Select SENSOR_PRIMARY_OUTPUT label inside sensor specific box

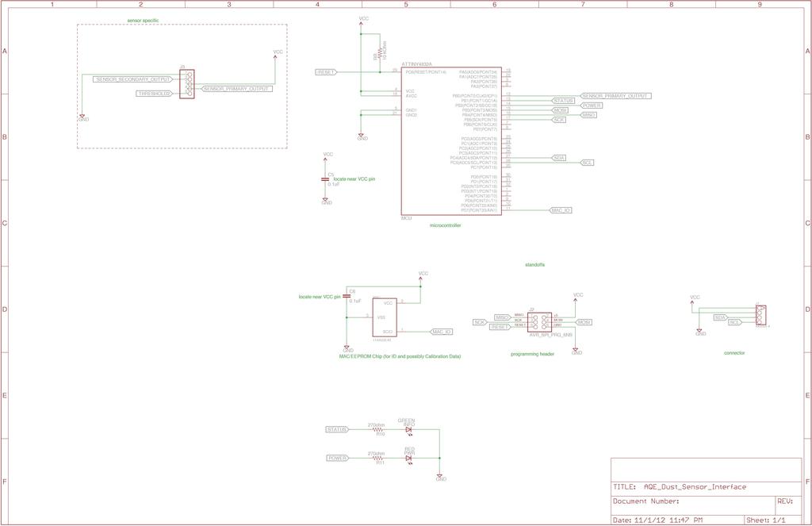click(x=236, y=89)
